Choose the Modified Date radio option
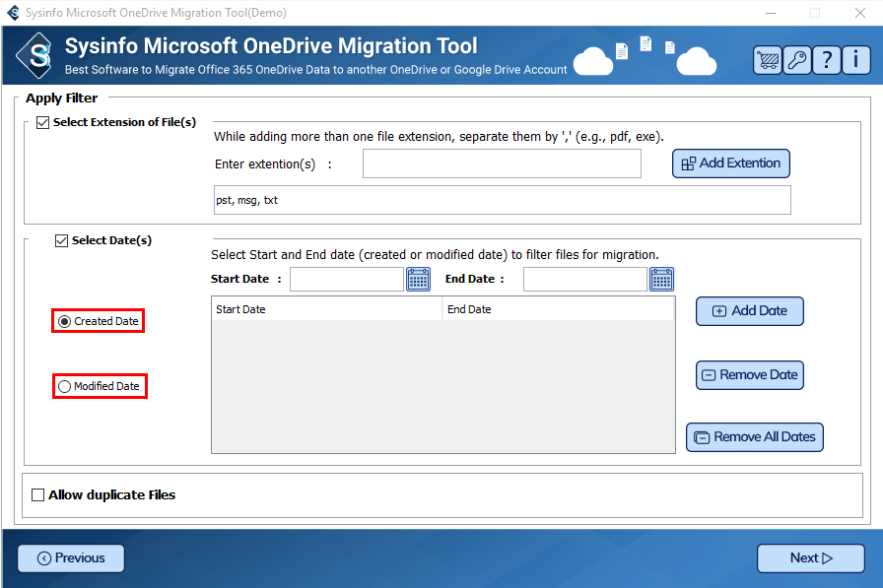The height and width of the screenshot is (588, 883). tap(65, 387)
